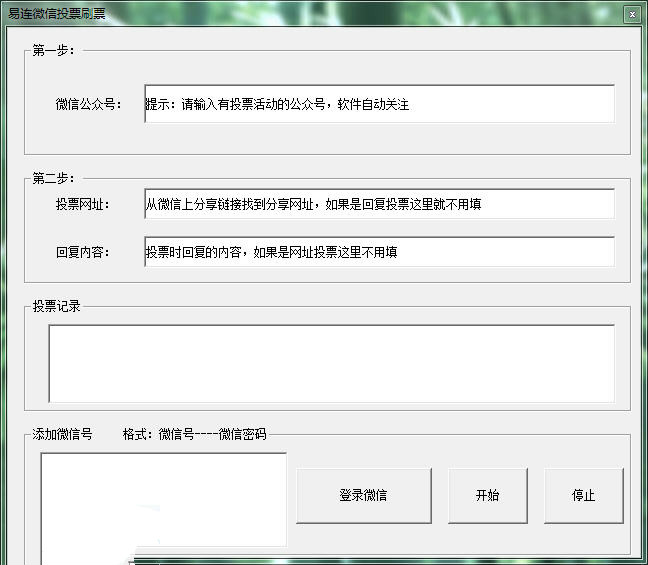Click the 投票网址: label
Viewport: 648px width, 565px height.
83,204
